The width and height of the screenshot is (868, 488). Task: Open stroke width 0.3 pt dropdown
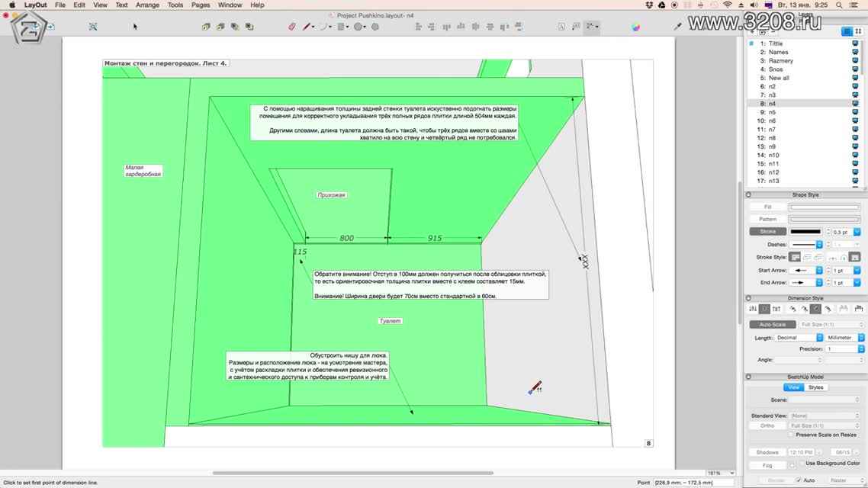click(857, 232)
